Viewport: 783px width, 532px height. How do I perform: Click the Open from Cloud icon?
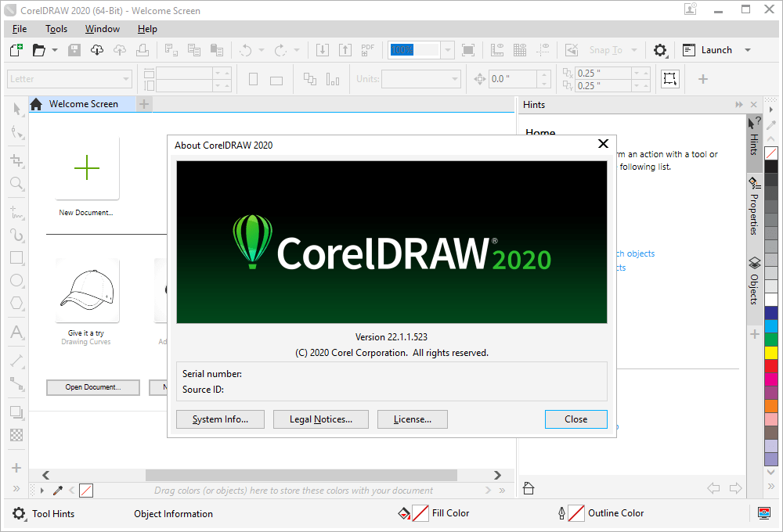[97, 50]
